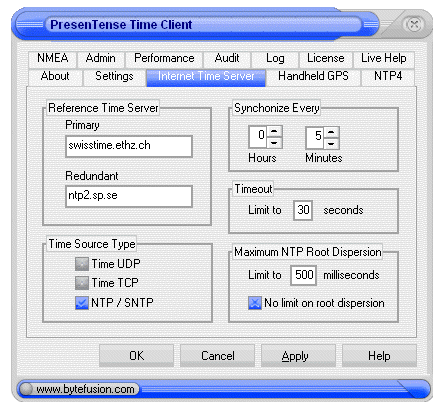Click the Timeout seconds field
The width and height of the screenshot is (443, 416).
click(303, 210)
